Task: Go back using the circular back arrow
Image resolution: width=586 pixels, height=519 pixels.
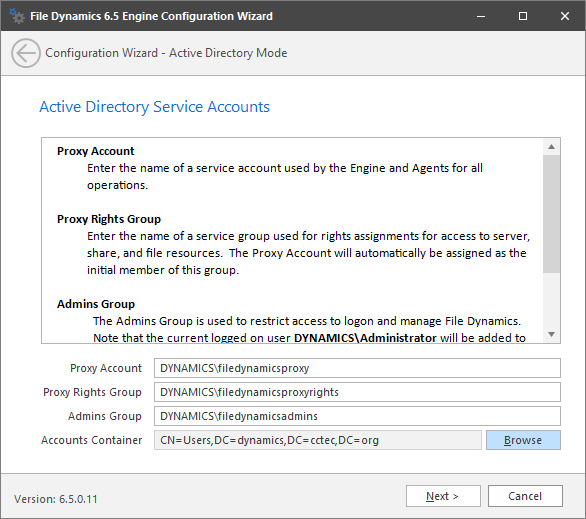Action: coord(26,53)
